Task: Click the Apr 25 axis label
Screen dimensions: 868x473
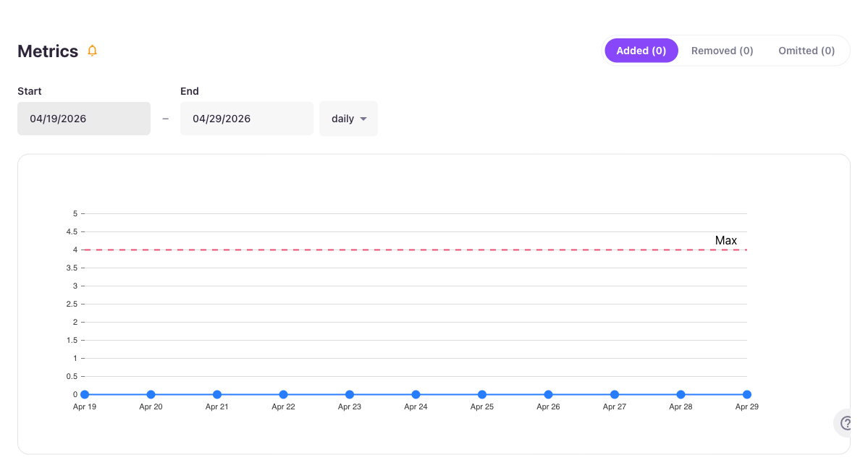Action: 481,406
